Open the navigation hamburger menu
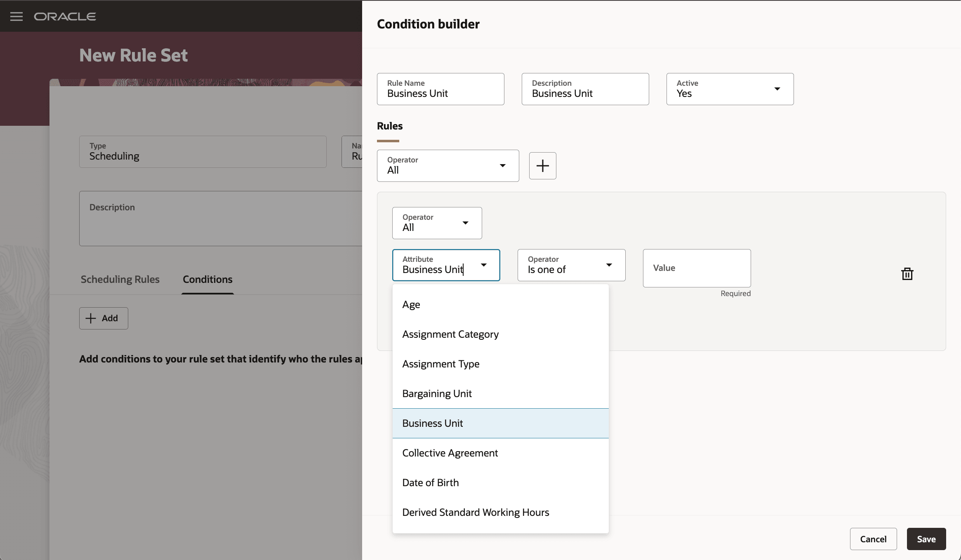The image size is (961, 560). (16, 16)
